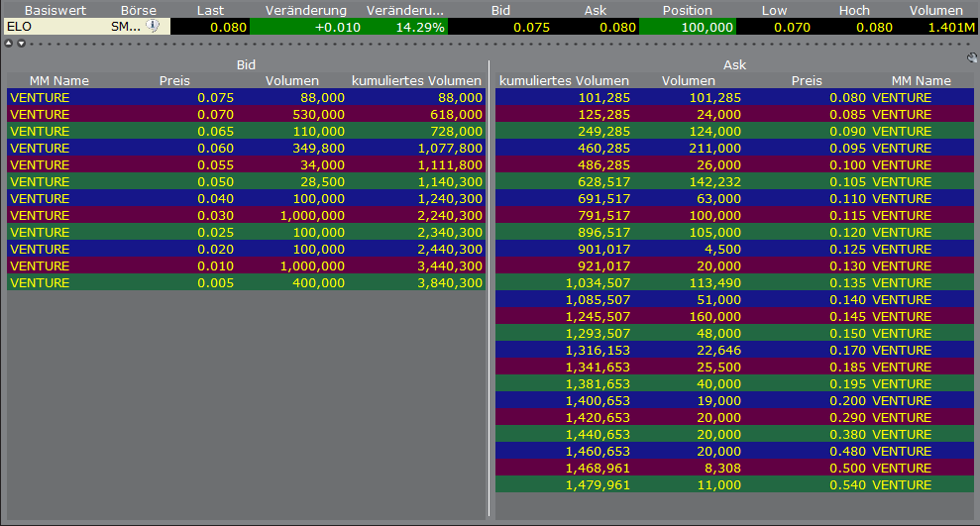The image size is (980, 526).
Task: Expand the panel with the down-arrow button
Action: (x=21, y=44)
